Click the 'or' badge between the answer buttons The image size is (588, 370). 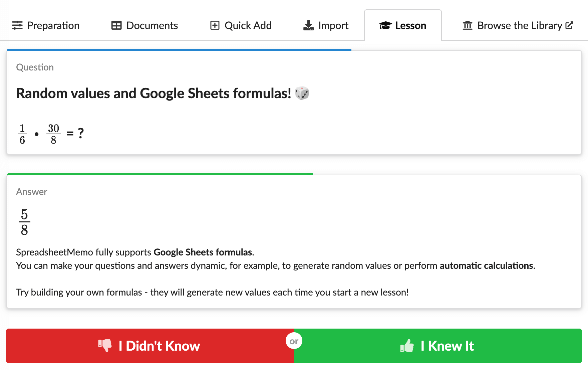click(x=294, y=341)
